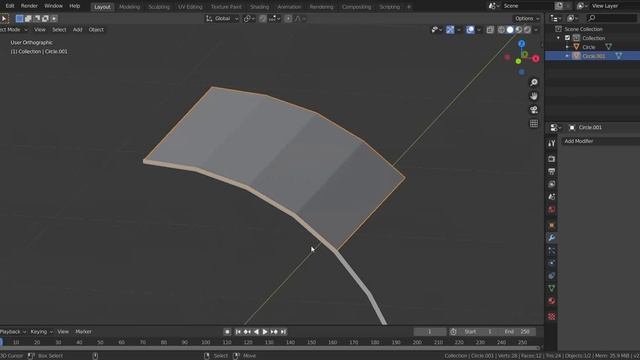This screenshot has height=360, width=640.
Task: Toggle the snap magnet button
Action: pos(262,18)
